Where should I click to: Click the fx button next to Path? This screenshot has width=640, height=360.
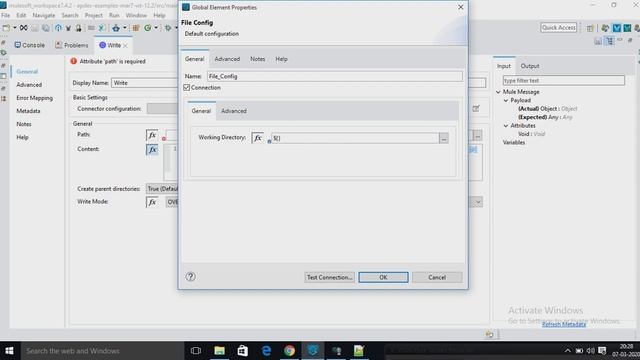[x=152, y=135]
